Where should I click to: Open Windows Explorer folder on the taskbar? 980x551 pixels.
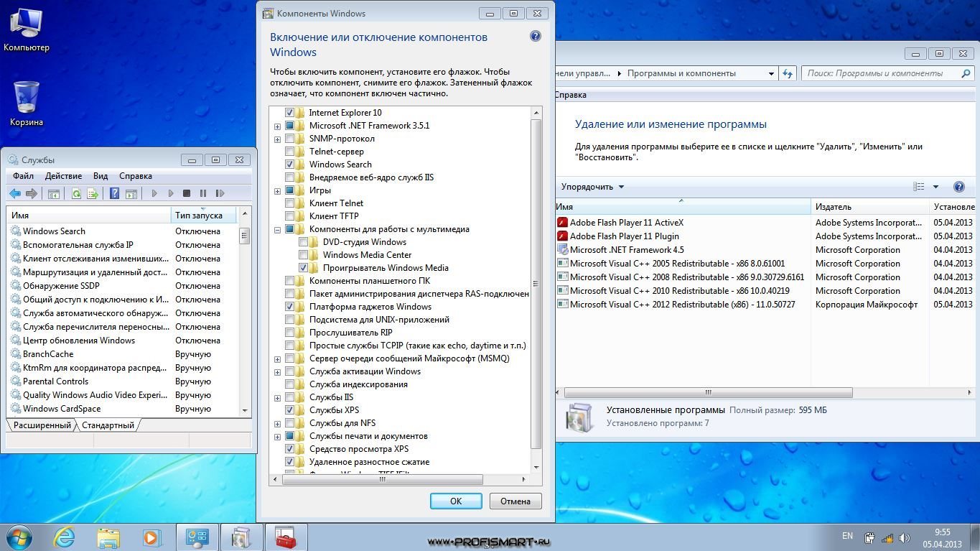tap(108, 537)
